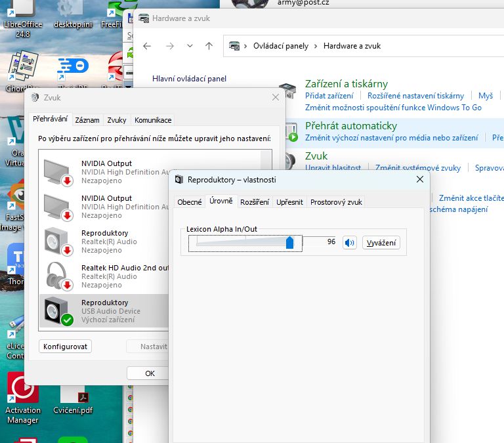The image size is (504, 443).
Task: Open the Thonny desktop shortcut icon
Action: click(x=15, y=264)
